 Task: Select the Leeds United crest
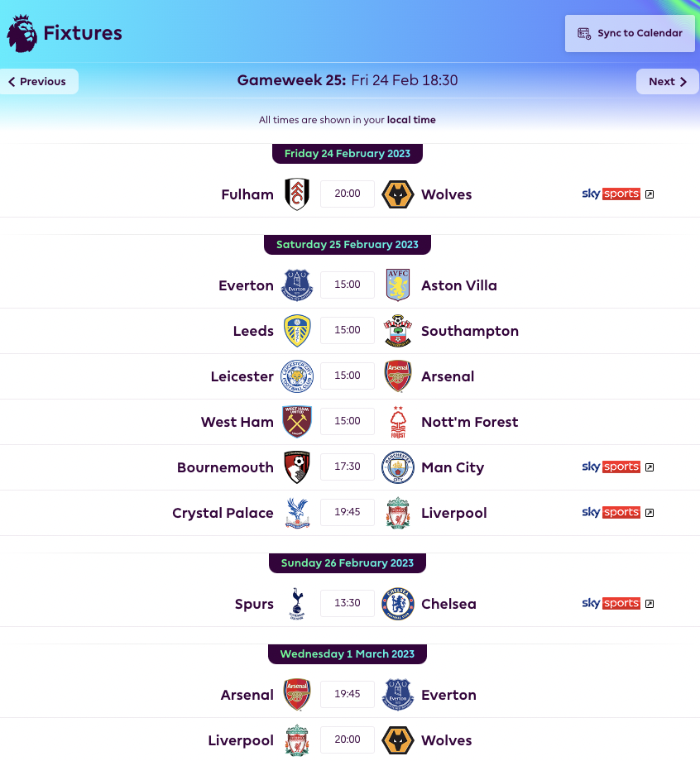[297, 330]
